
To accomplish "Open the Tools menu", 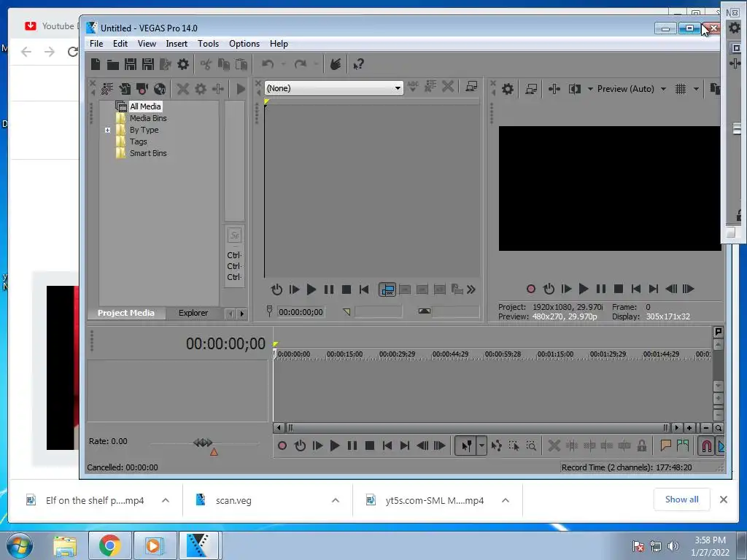I will click(208, 43).
